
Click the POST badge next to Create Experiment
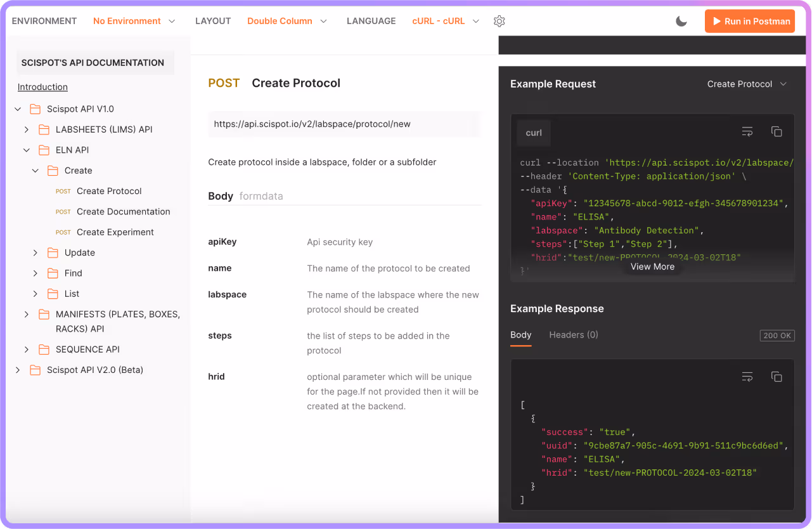pos(63,232)
